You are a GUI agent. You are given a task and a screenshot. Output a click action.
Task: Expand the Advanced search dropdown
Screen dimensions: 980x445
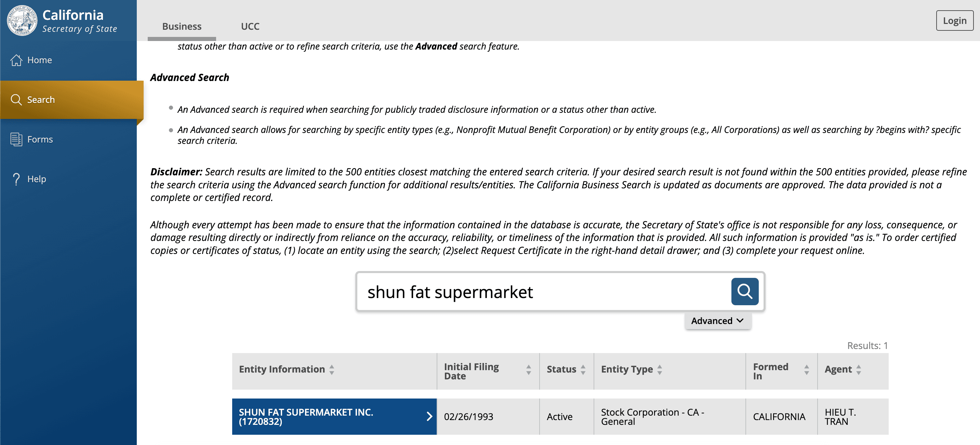pyautogui.click(x=717, y=321)
